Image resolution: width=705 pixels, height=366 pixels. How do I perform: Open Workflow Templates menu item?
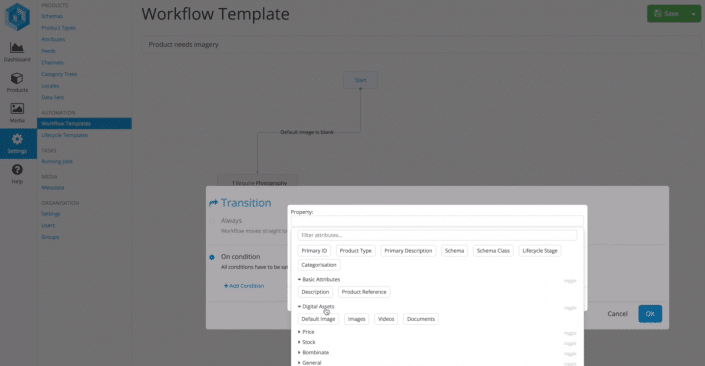84,124
